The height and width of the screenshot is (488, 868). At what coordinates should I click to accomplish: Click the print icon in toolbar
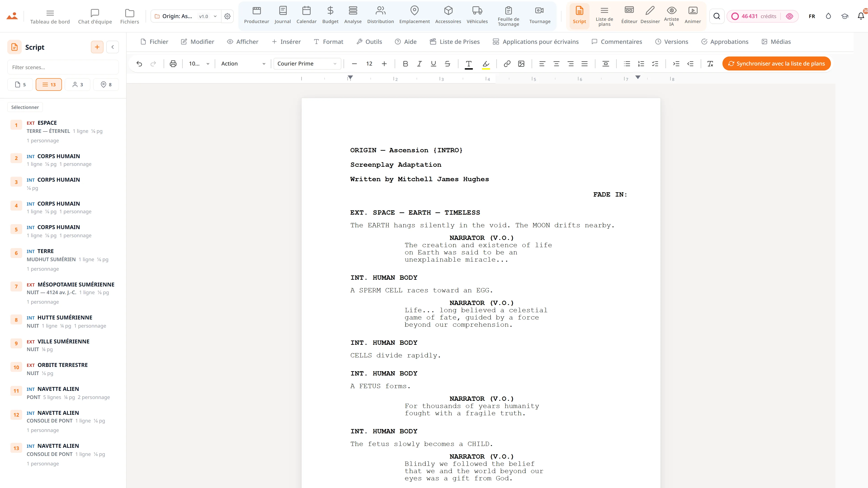(173, 64)
